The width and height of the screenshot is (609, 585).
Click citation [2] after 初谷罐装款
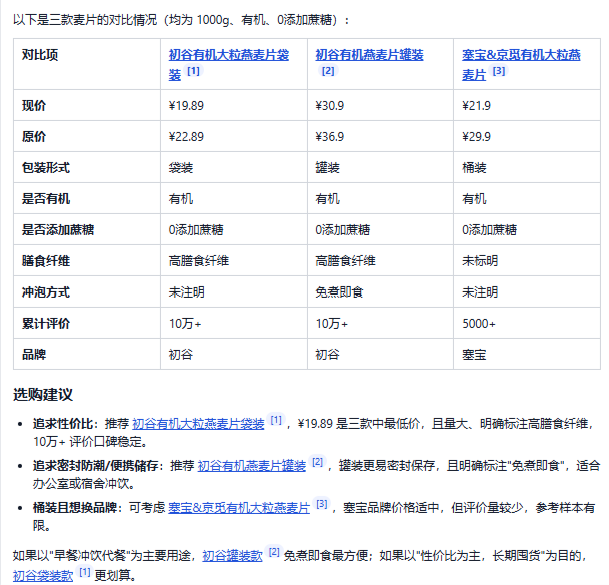274,552
